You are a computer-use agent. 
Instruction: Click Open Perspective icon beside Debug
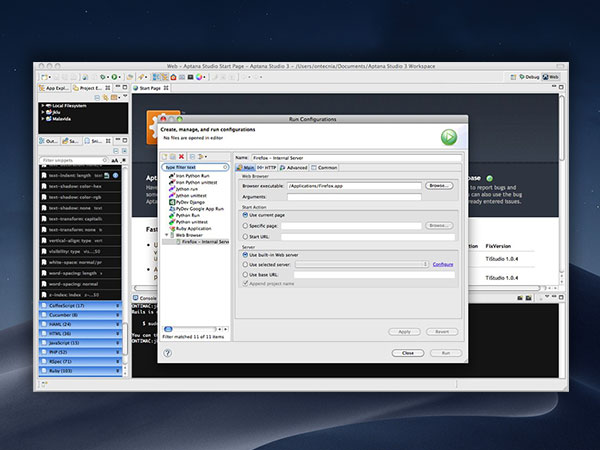tap(513, 77)
